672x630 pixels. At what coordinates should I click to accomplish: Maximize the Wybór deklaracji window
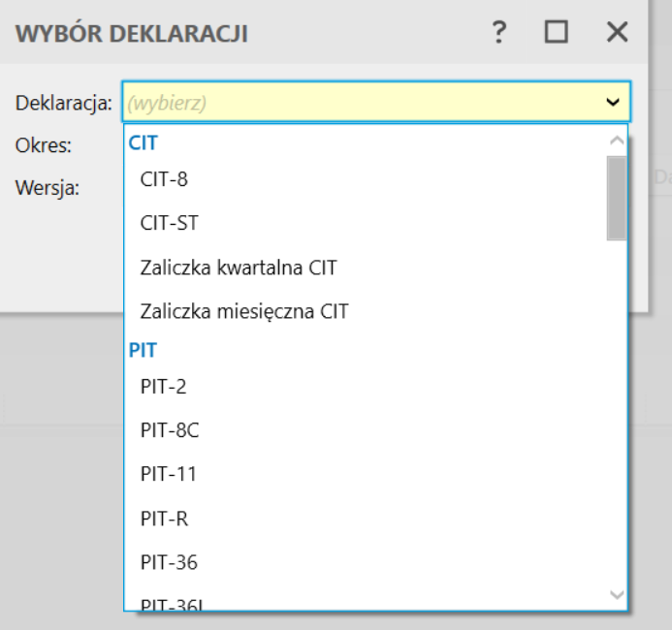pyautogui.click(x=557, y=33)
